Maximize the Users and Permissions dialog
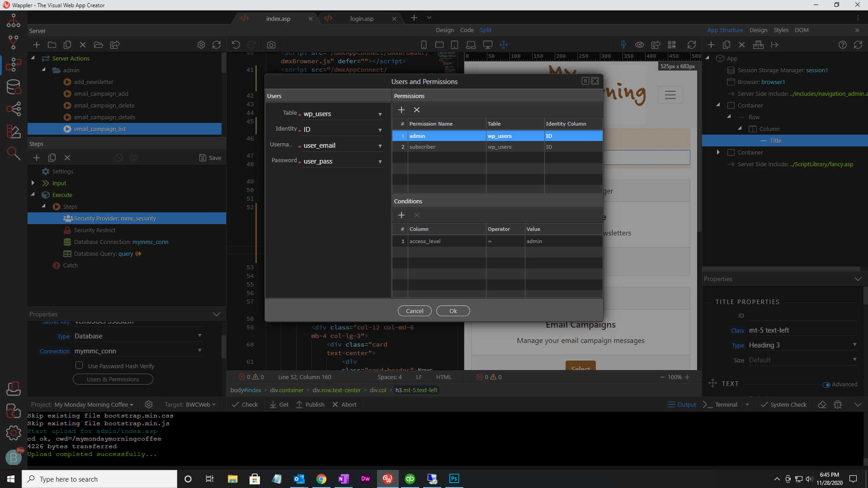The height and width of the screenshot is (488, 868). tap(585, 81)
